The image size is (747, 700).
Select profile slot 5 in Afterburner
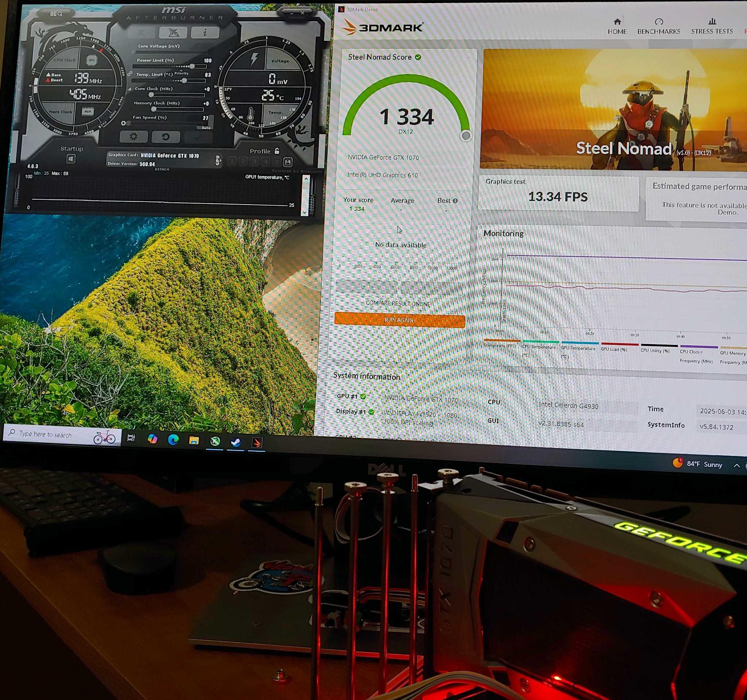pyautogui.click(x=276, y=162)
